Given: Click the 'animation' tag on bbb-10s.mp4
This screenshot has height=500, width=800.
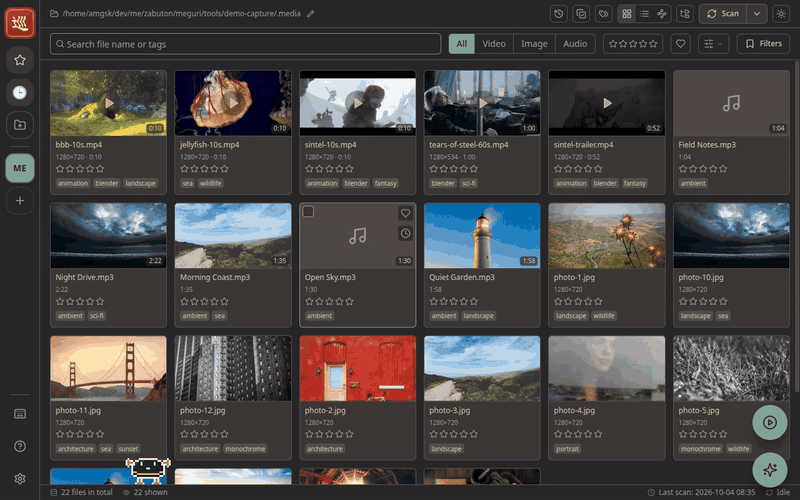Looking at the screenshot, I should click(x=73, y=184).
